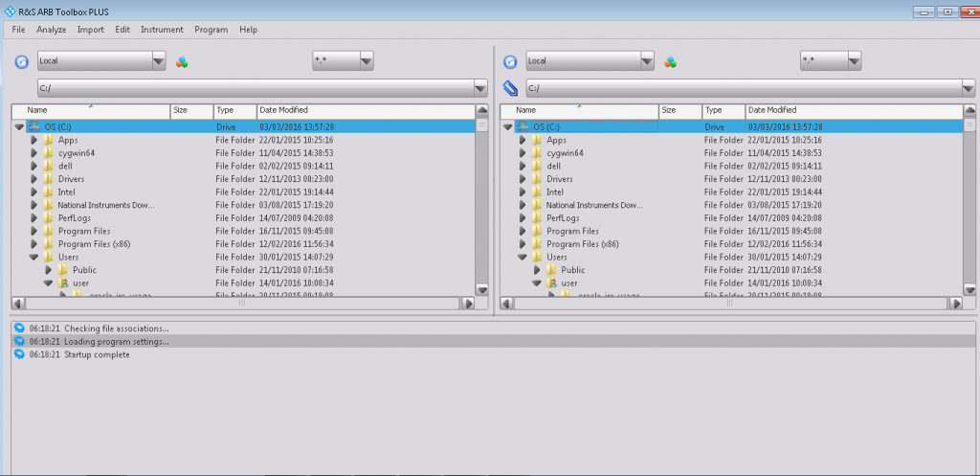The width and height of the screenshot is (980, 476).
Task: Expand Program Files (x86) in right pane
Action: point(523,244)
